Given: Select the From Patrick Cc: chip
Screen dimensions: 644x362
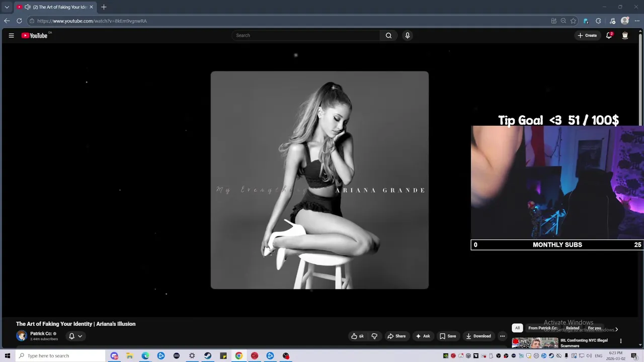Looking at the screenshot, I should point(543,328).
